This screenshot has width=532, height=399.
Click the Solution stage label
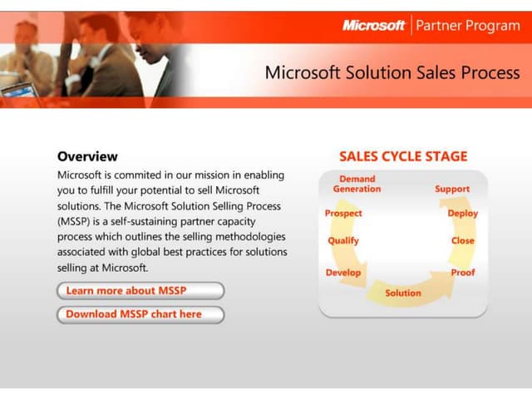tap(403, 293)
